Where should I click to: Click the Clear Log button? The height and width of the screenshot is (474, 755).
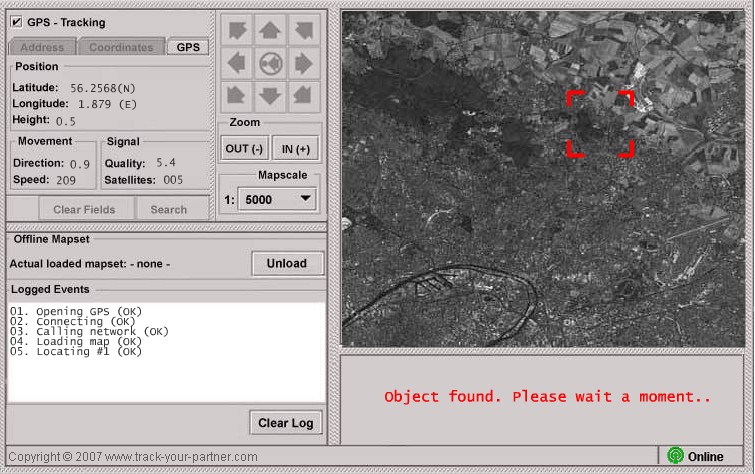286,422
